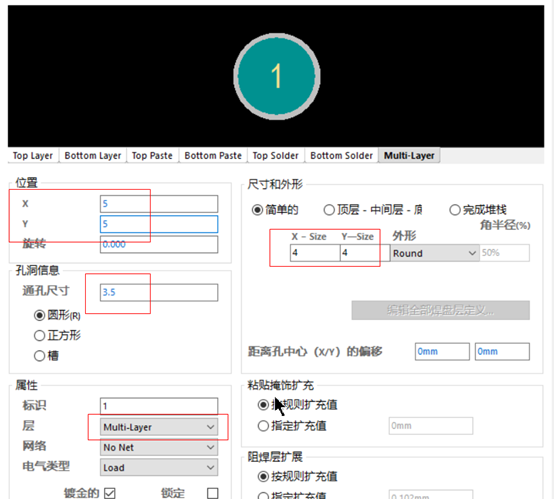View the Bottom Solder tab
The width and height of the screenshot is (554, 499).
341,155
